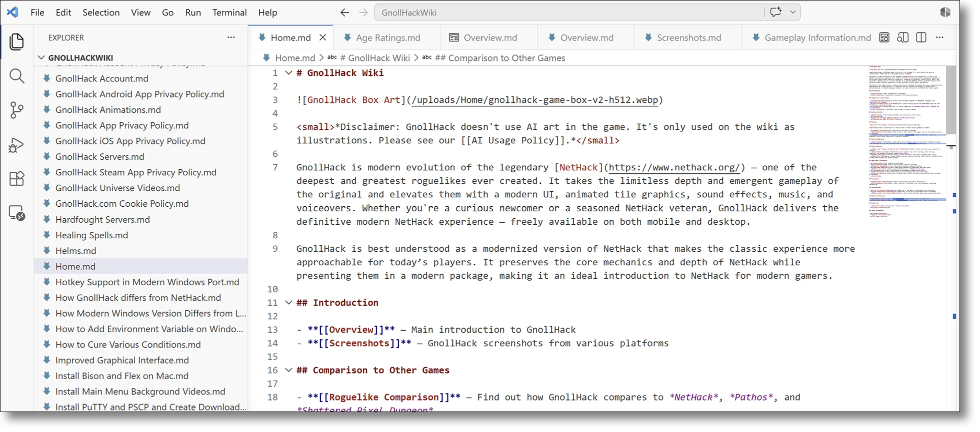
Task: Split the editor right
Action: point(921,37)
